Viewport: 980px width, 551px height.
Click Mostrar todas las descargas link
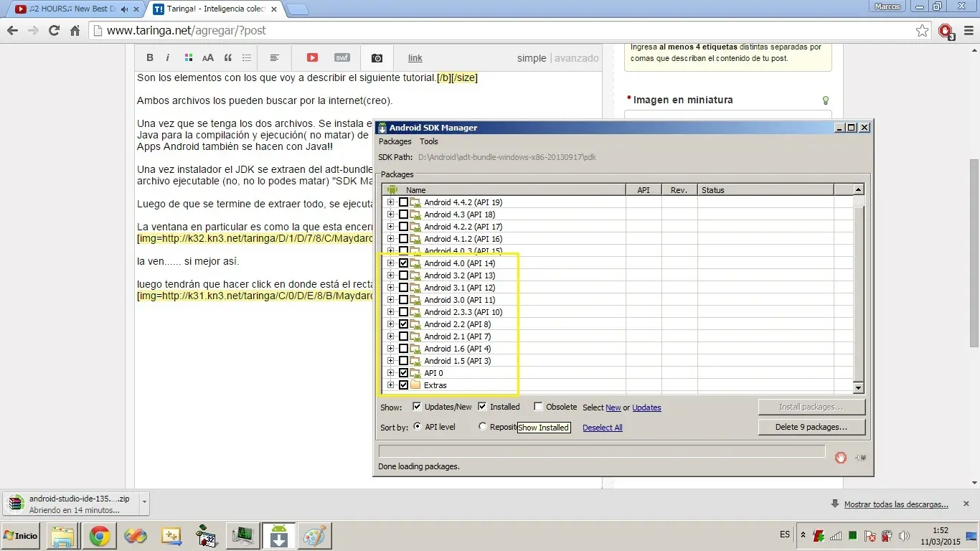click(x=896, y=504)
